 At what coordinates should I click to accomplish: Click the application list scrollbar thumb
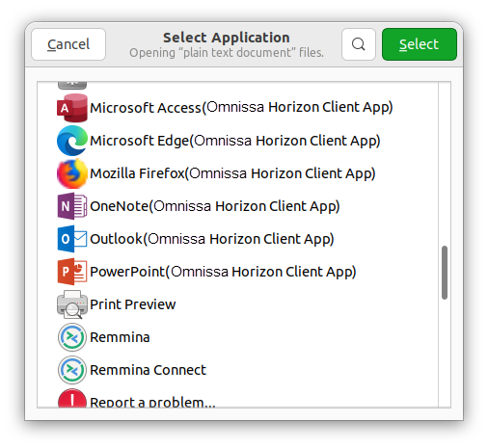tap(445, 273)
